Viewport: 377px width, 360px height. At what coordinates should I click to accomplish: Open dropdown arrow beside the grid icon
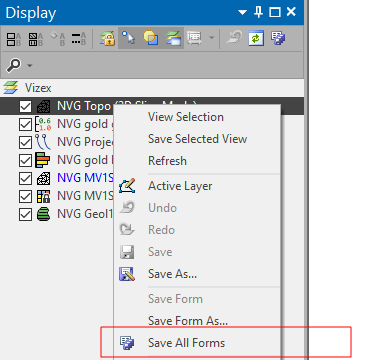click(x=211, y=38)
